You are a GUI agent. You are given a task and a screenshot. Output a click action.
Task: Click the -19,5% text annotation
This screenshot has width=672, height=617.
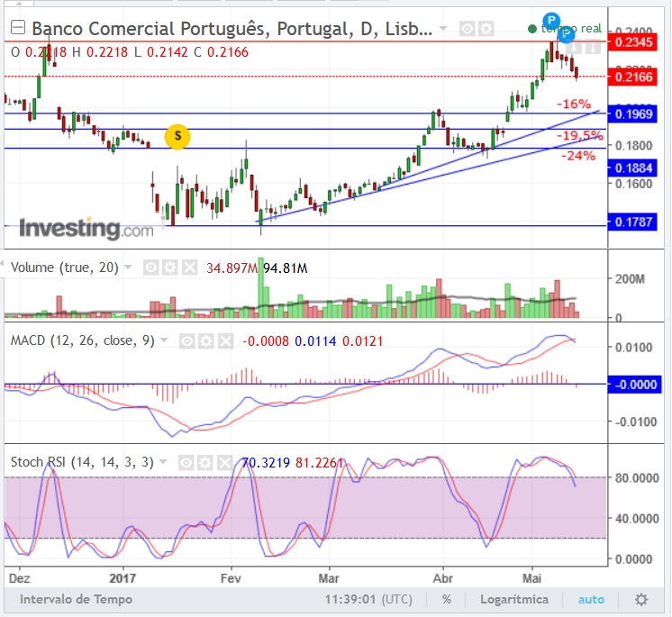point(579,135)
